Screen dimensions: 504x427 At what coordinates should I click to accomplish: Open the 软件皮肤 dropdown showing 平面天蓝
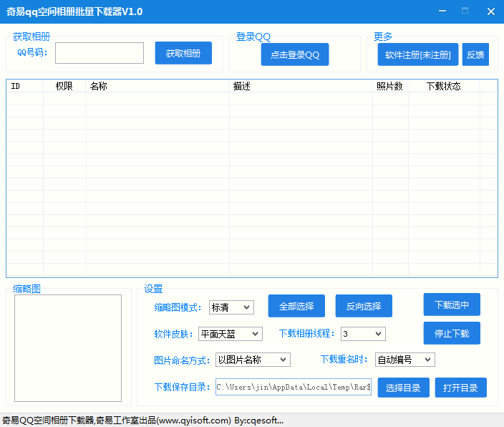231,334
